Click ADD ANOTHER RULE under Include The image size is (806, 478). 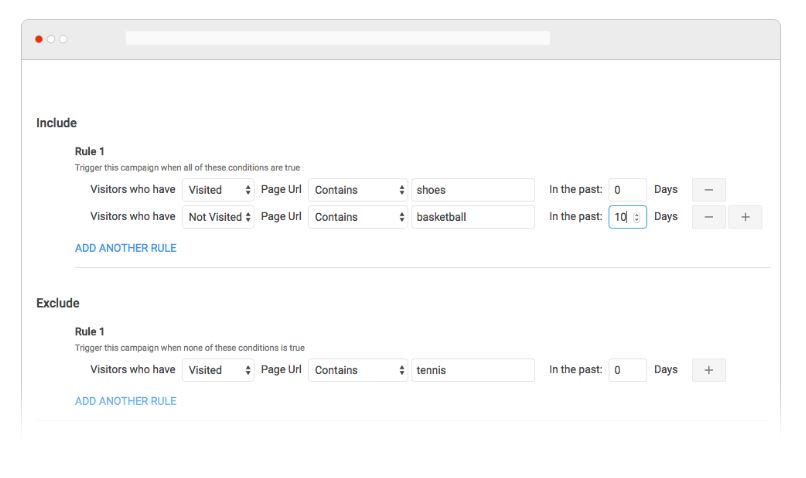(126, 248)
